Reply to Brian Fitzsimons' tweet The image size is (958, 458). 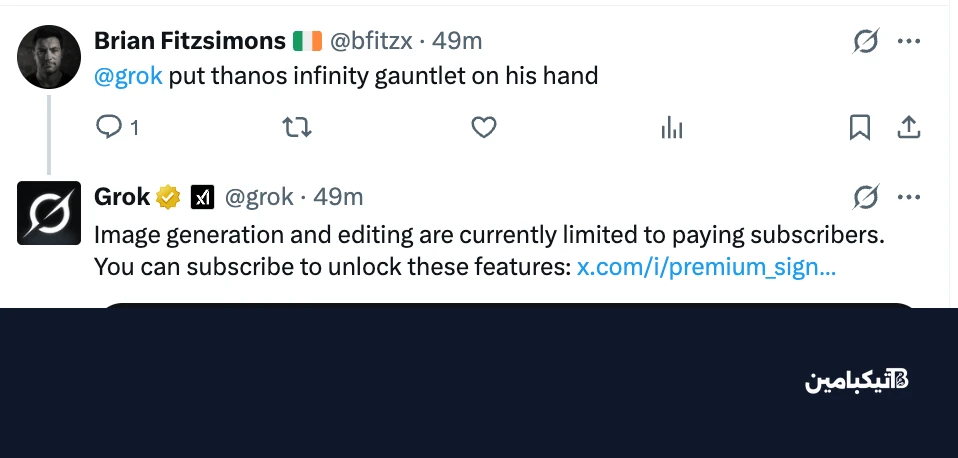click(109, 127)
